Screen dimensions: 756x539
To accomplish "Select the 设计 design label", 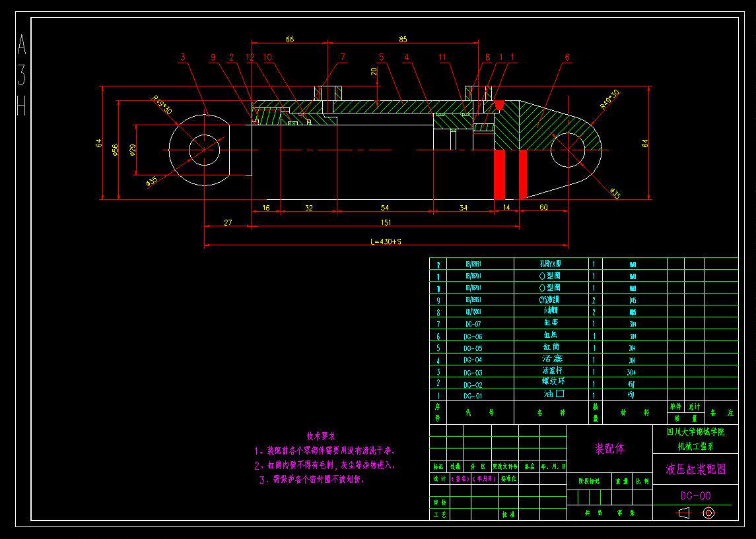I will 440,479.
